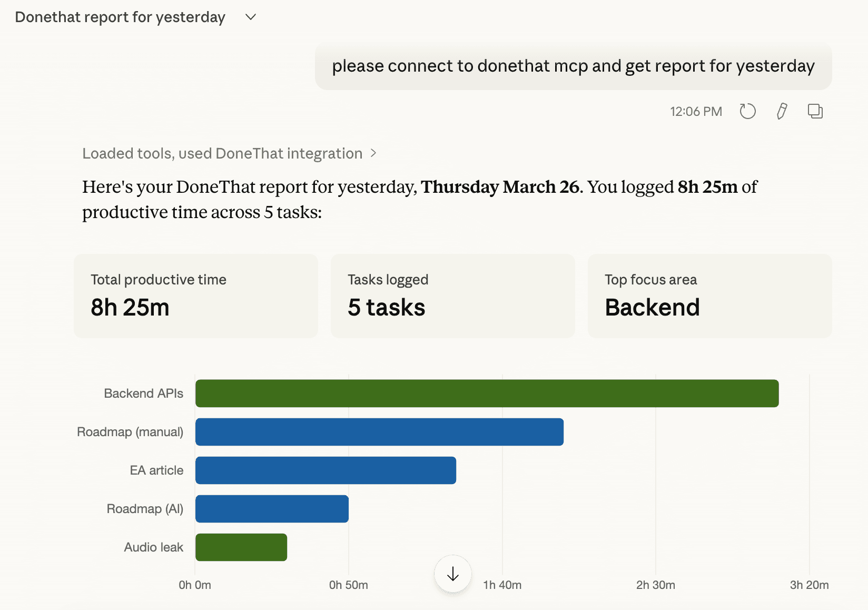This screenshot has width=868, height=610.
Task: Click the 'Roadmap (manual)' chart label
Action: click(130, 431)
